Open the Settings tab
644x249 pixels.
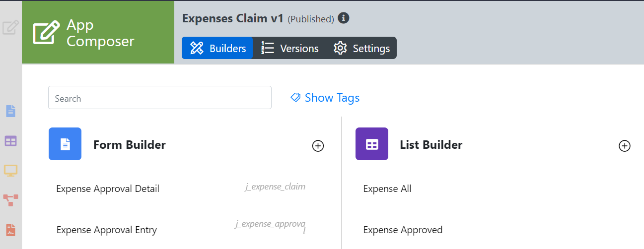[361, 48]
